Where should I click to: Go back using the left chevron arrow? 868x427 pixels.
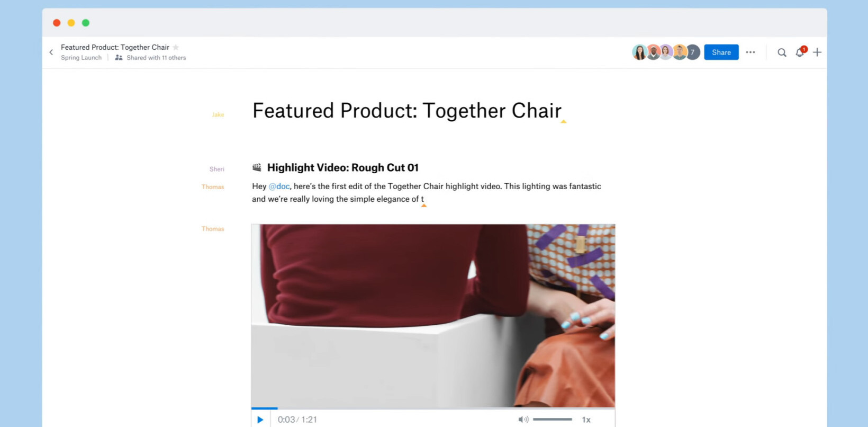pyautogui.click(x=51, y=52)
